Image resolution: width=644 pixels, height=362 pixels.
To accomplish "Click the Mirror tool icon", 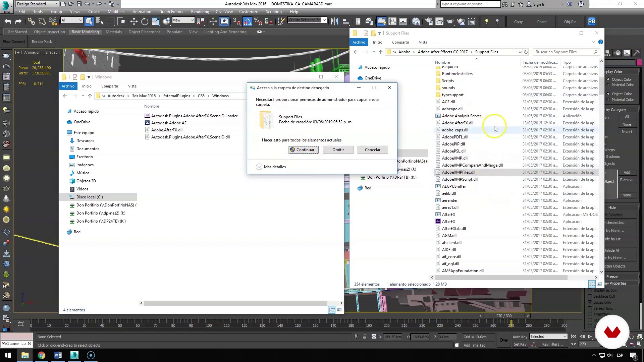I will click(334, 21).
